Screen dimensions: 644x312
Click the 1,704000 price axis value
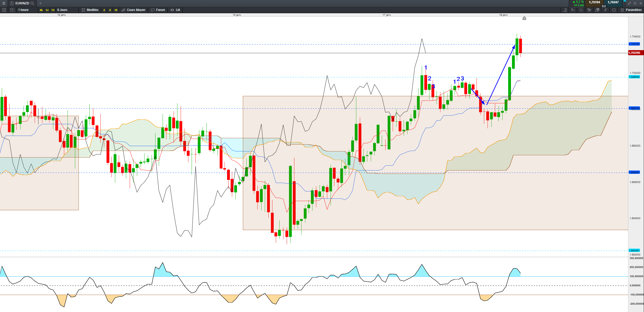pos(635,37)
